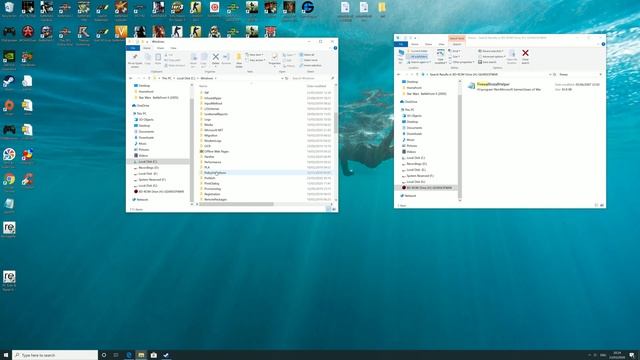Open the Kind dropdown in the search ribbon
The width and height of the screenshot is (640, 360).
454,51
